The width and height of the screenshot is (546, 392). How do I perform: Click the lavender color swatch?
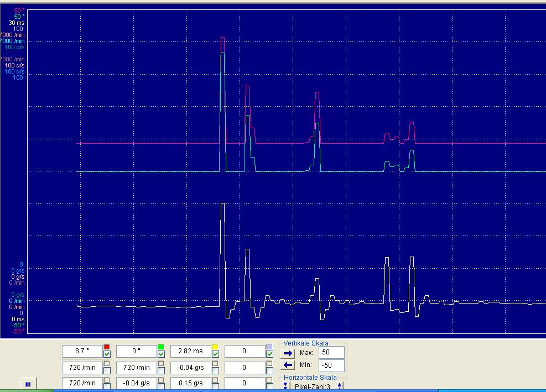point(269,347)
